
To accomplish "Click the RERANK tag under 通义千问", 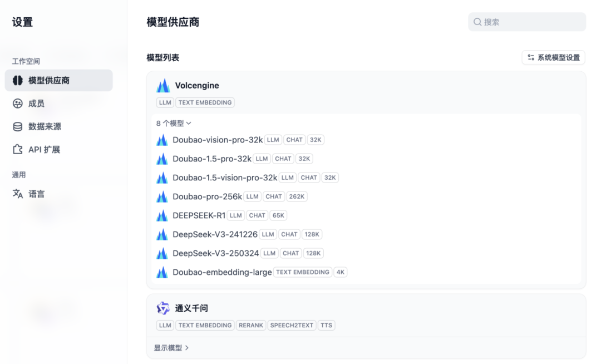I will (x=251, y=325).
